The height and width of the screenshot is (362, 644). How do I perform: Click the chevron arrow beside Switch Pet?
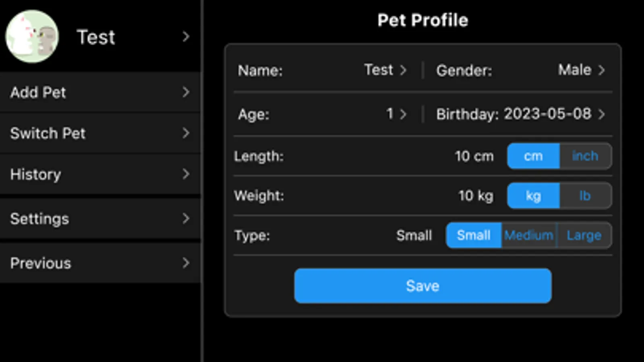point(186,134)
